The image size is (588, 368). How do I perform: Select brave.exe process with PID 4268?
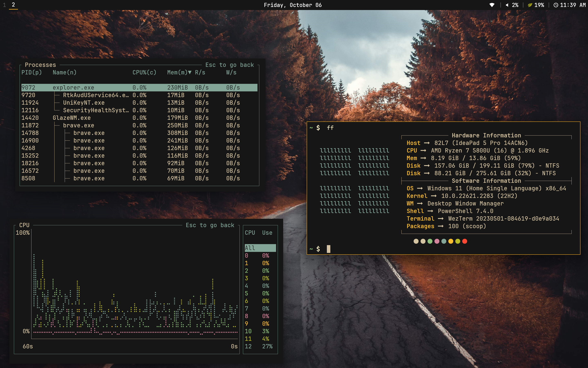139,148
